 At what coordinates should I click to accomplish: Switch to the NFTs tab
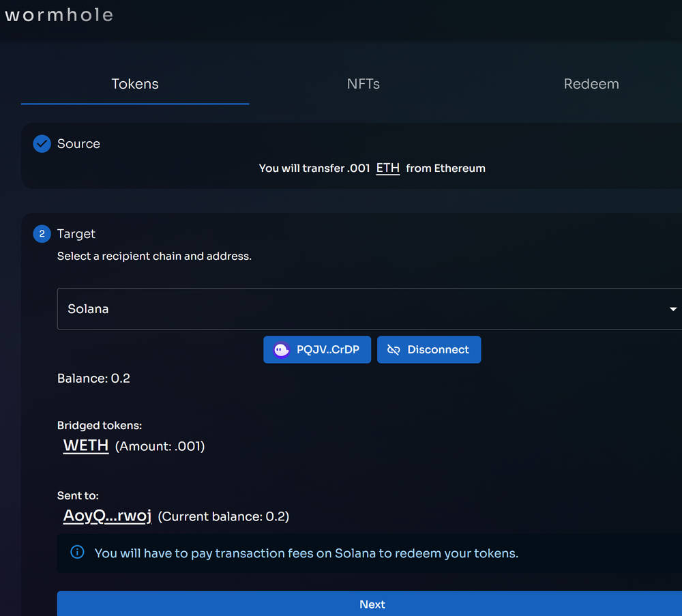click(x=364, y=84)
